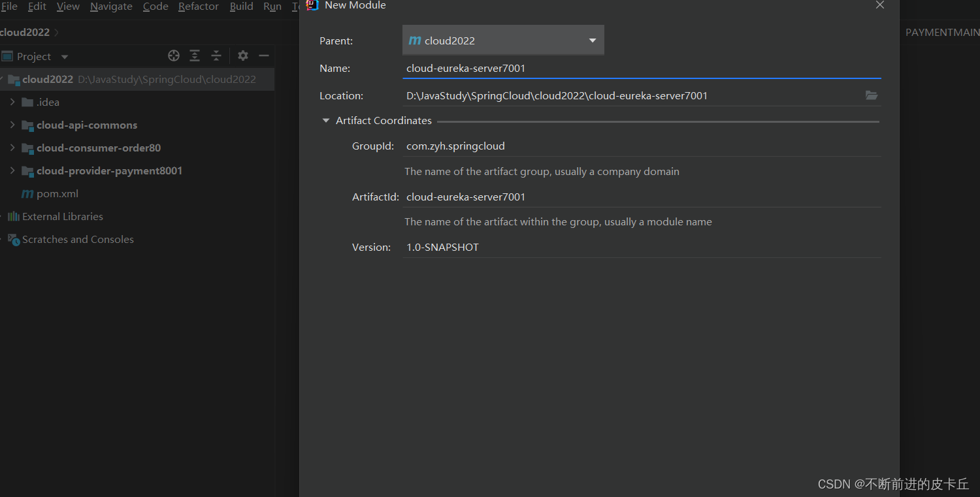The width and height of the screenshot is (980, 497).
Task: Open the Edit menu
Action: pyautogui.click(x=37, y=7)
